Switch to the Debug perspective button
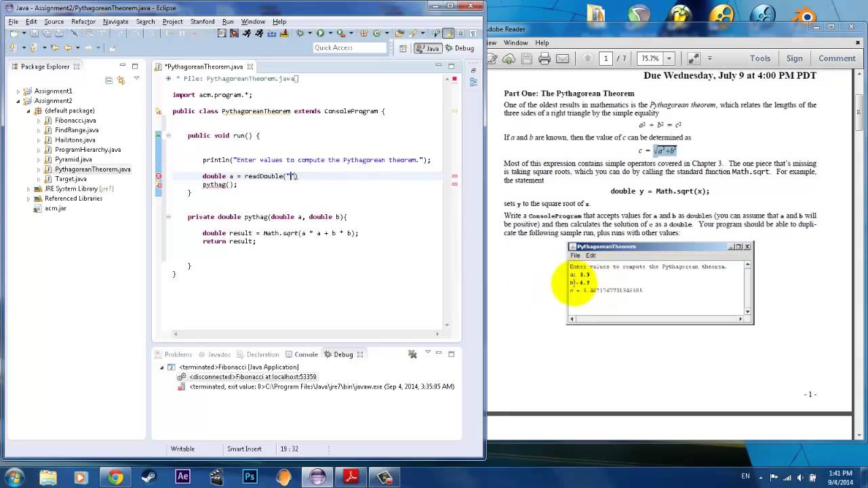The image size is (868, 488). tap(460, 48)
